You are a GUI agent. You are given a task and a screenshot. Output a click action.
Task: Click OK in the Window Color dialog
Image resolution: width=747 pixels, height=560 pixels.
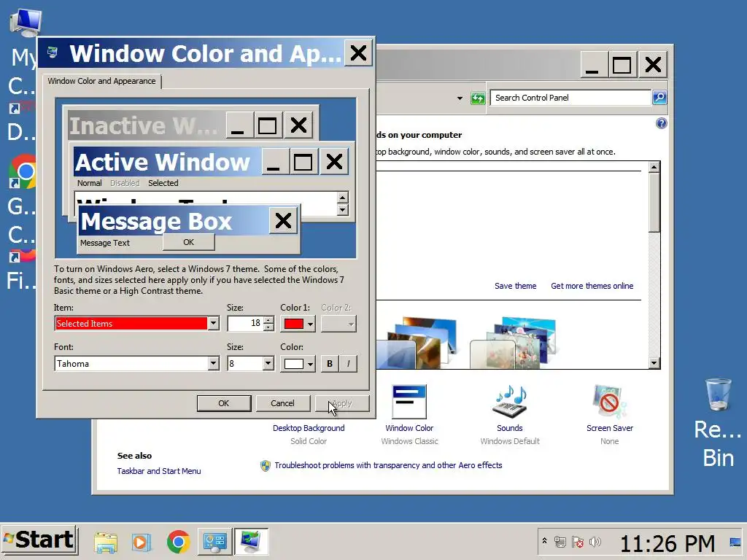pos(224,403)
